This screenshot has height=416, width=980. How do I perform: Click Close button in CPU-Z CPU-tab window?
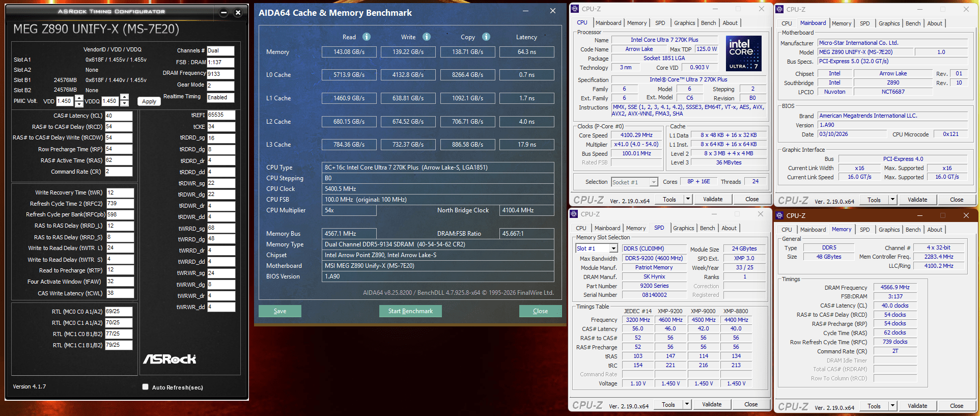pos(752,199)
